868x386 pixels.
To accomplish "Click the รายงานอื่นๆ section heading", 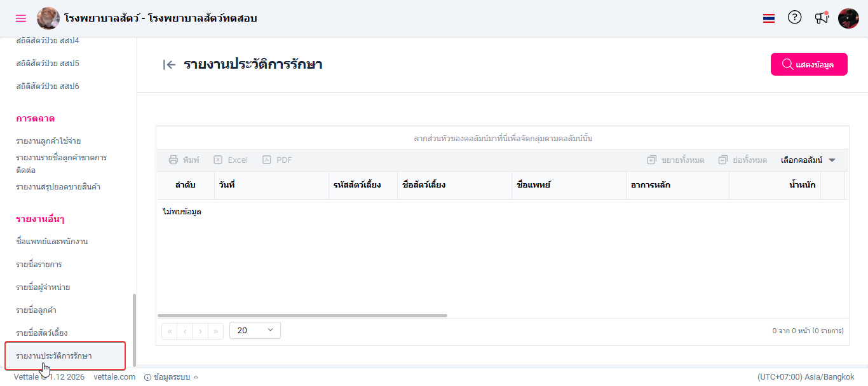I will 40,219.
